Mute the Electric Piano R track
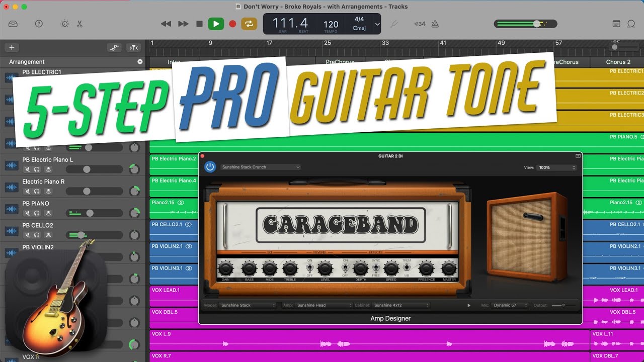The image size is (644, 362). coord(27,192)
